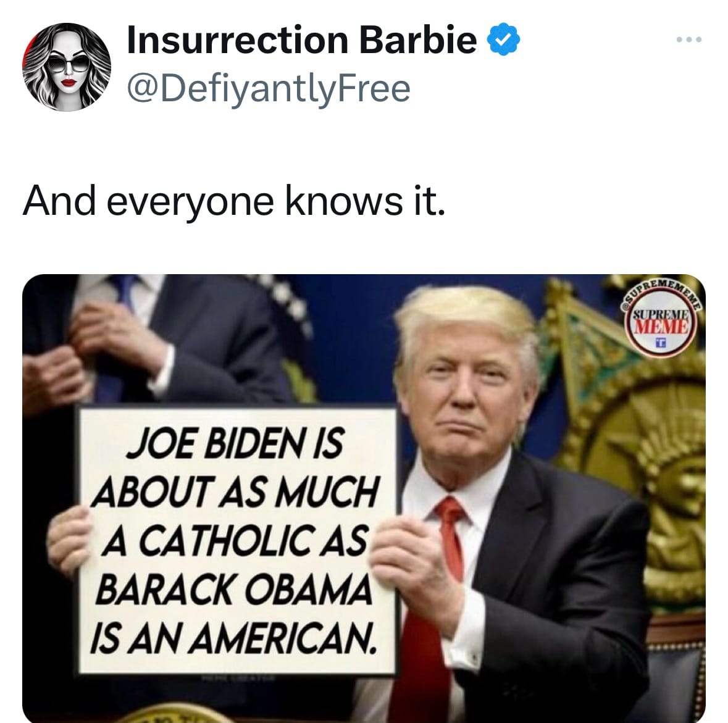728x723 pixels.
Task: Click the sunglasses on the profile avatar
Action: [68, 63]
